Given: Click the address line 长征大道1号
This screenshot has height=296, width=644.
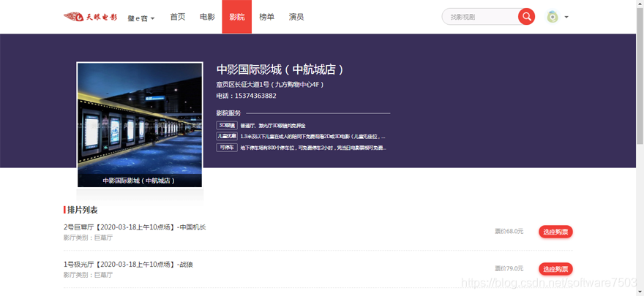Looking at the screenshot, I should pyautogui.click(x=271, y=85).
